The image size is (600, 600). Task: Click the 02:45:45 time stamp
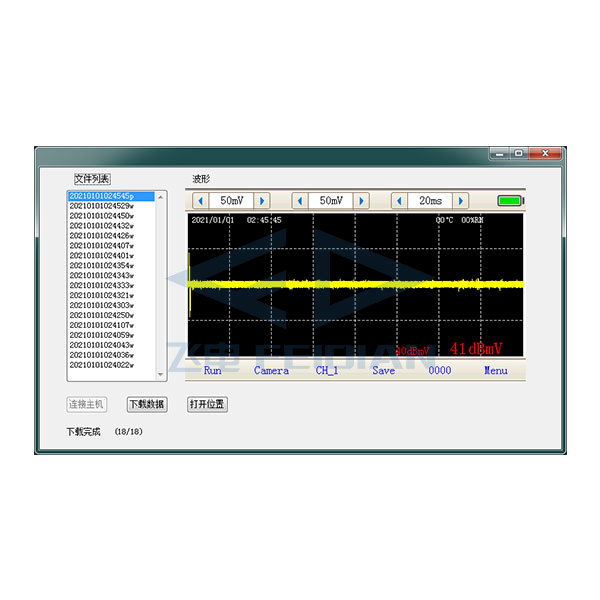click(264, 220)
